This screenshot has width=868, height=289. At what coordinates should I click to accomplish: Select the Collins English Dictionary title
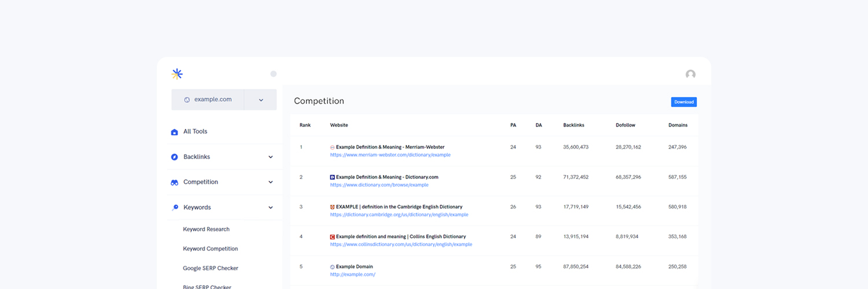(x=401, y=237)
